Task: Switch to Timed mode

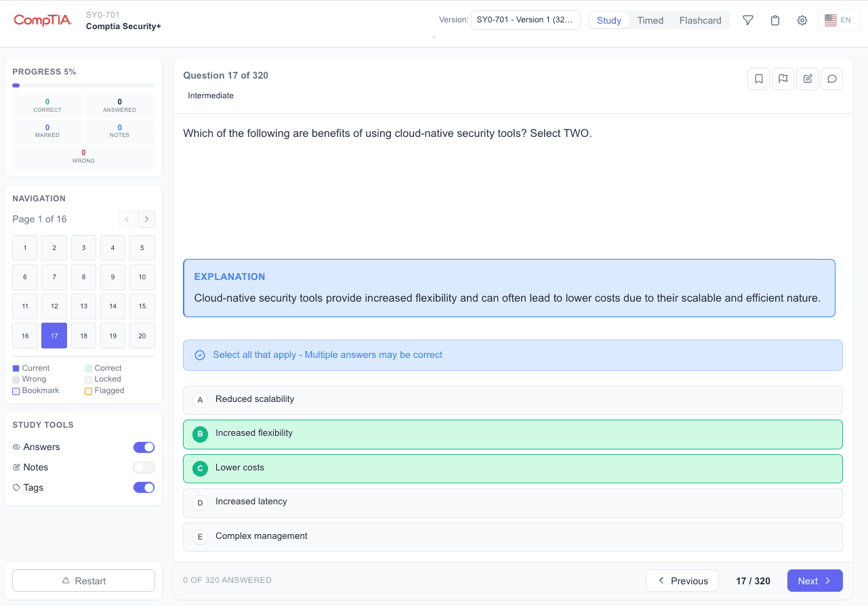Action: point(650,20)
